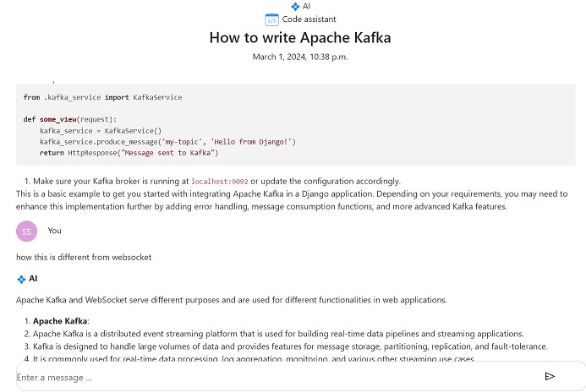This screenshot has height=392, width=586.
Task: Click the send message paper plane icon
Action: [x=550, y=377]
